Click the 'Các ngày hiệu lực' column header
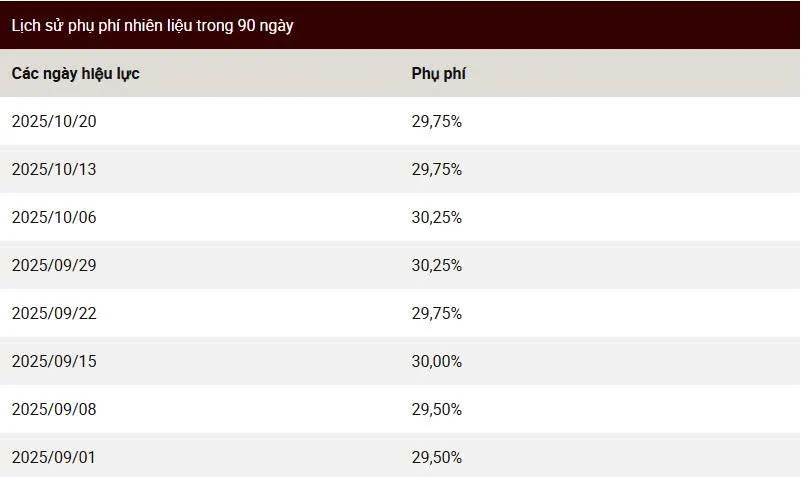801x477 pixels. pyautogui.click(x=76, y=74)
